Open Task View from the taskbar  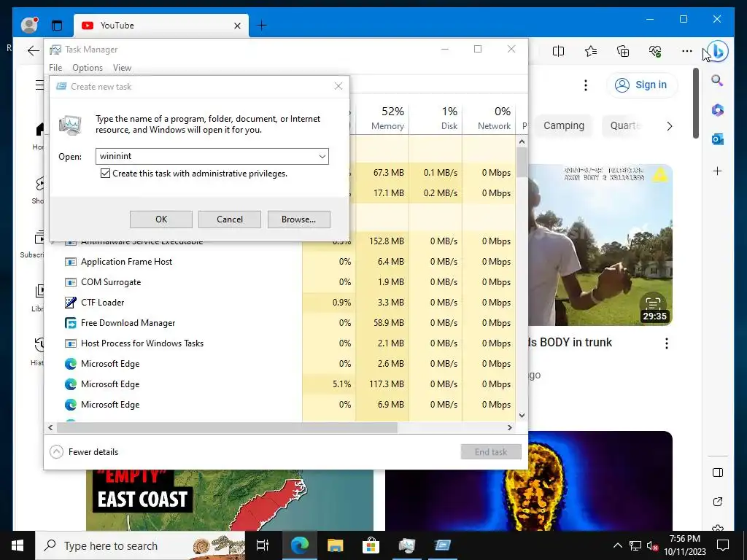coord(263,545)
